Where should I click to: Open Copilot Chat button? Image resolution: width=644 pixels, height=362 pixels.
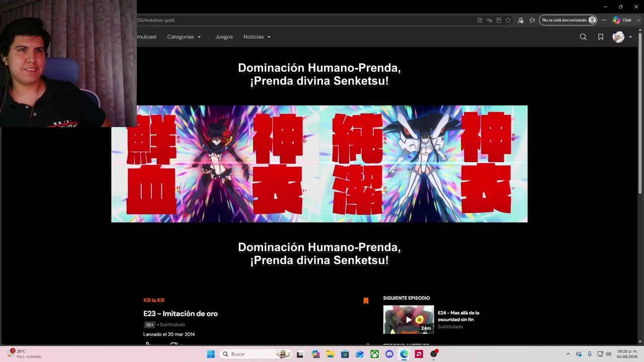click(x=622, y=20)
